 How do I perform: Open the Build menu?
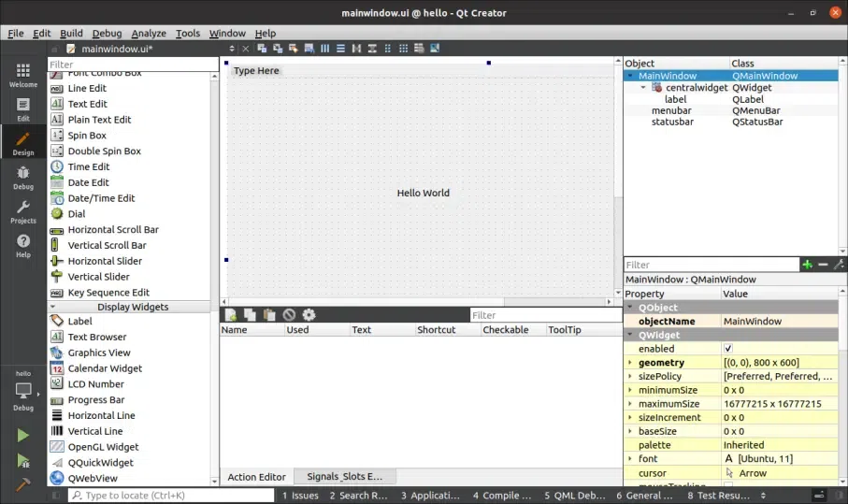coord(71,33)
